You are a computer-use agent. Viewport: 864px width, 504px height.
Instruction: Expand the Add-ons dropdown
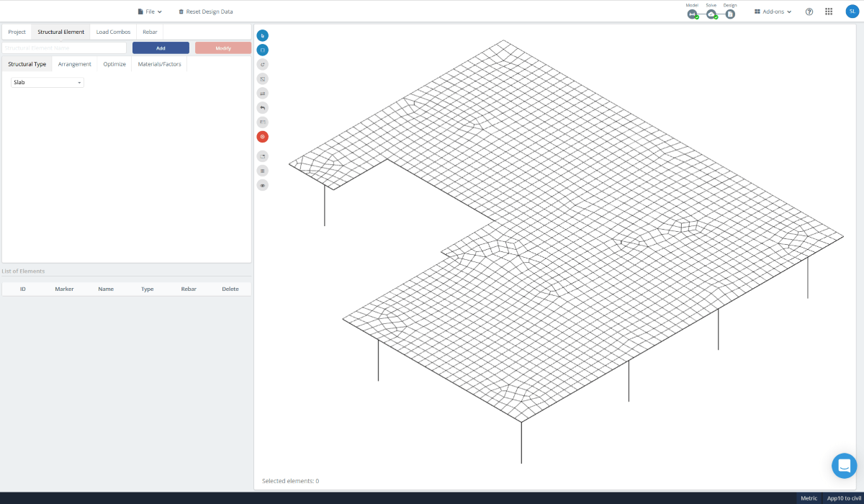point(772,11)
